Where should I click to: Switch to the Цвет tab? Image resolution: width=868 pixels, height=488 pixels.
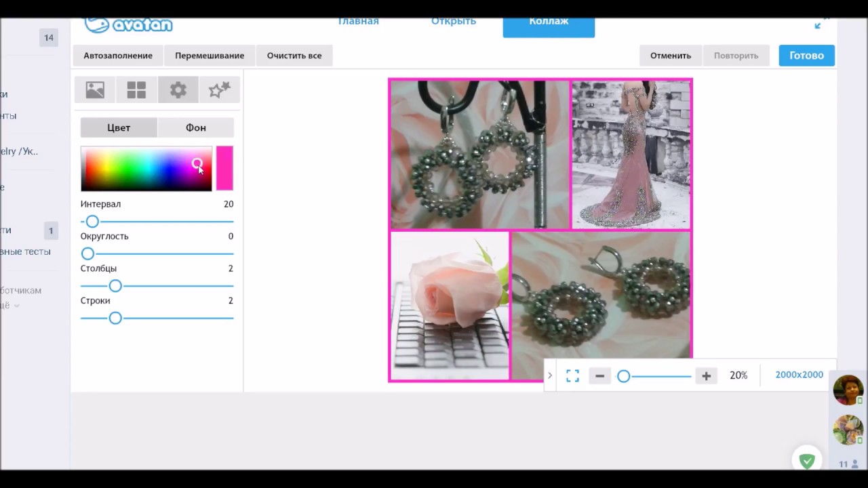pos(119,127)
